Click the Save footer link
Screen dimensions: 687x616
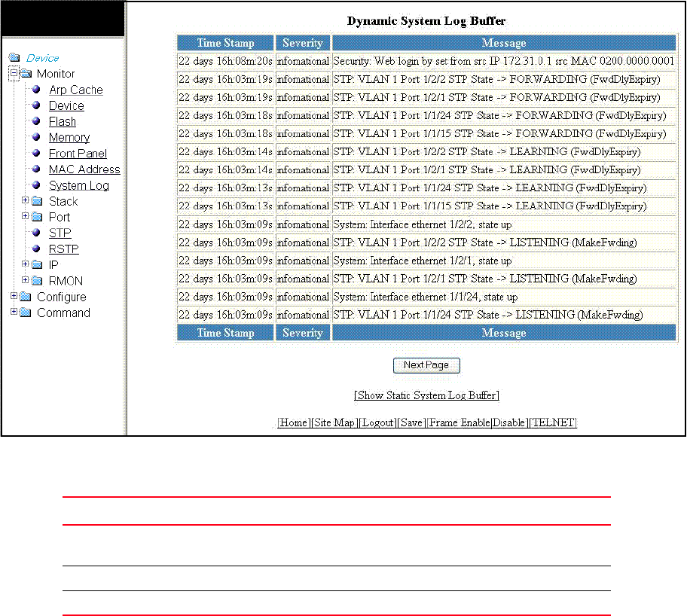[x=411, y=422]
